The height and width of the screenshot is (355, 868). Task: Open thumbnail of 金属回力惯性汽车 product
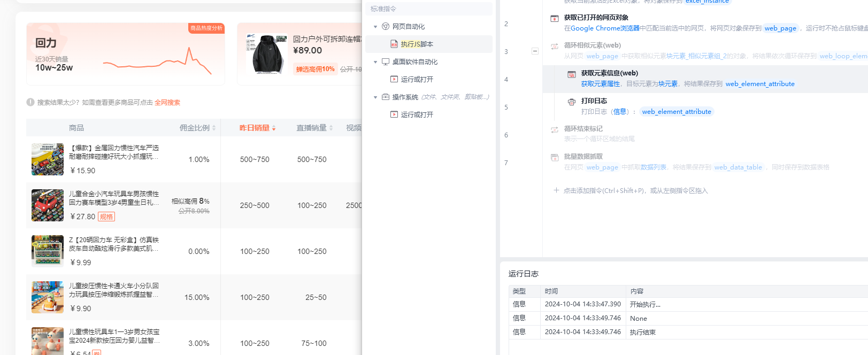[x=48, y=159]
